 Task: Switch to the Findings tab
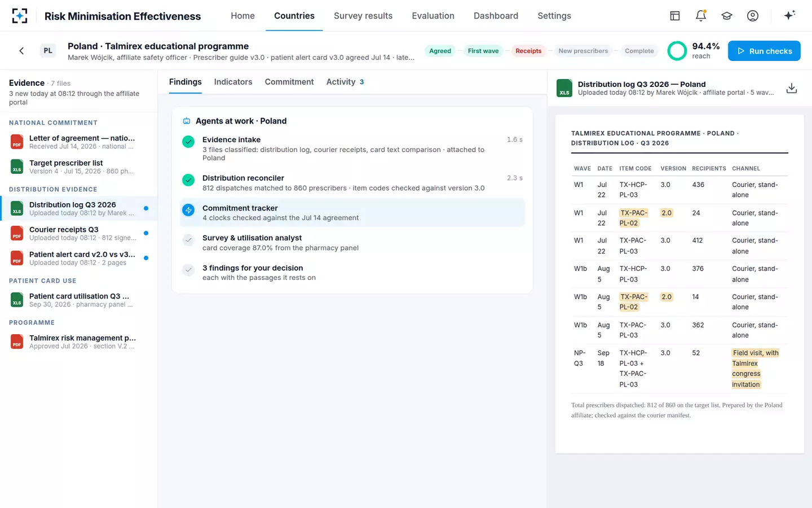186,82
